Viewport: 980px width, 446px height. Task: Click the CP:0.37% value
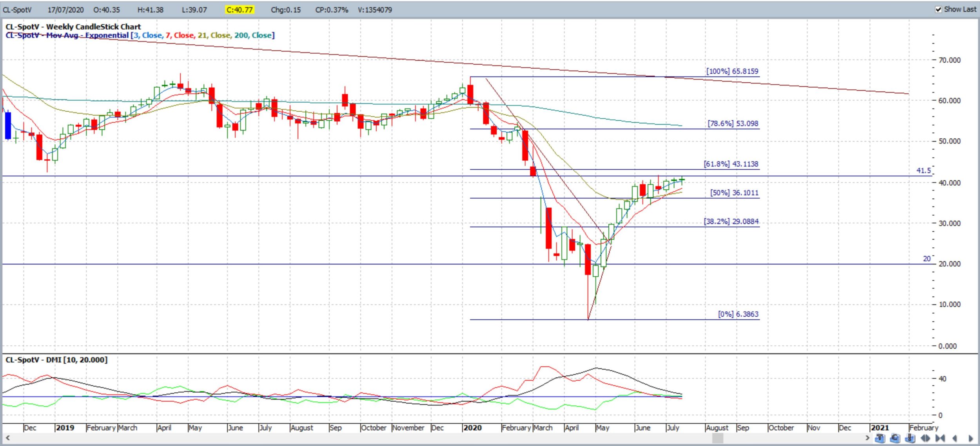click(x=332, y=10)
